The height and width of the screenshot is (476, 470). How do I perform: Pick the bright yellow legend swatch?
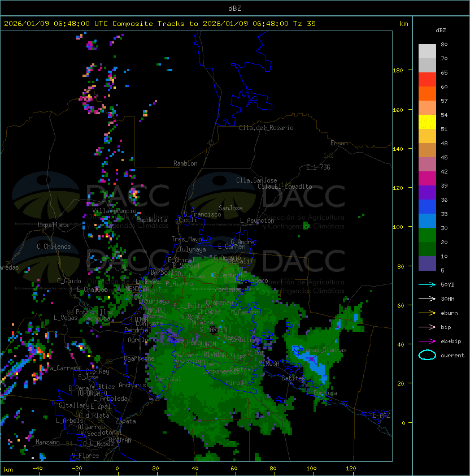[427, 122]
